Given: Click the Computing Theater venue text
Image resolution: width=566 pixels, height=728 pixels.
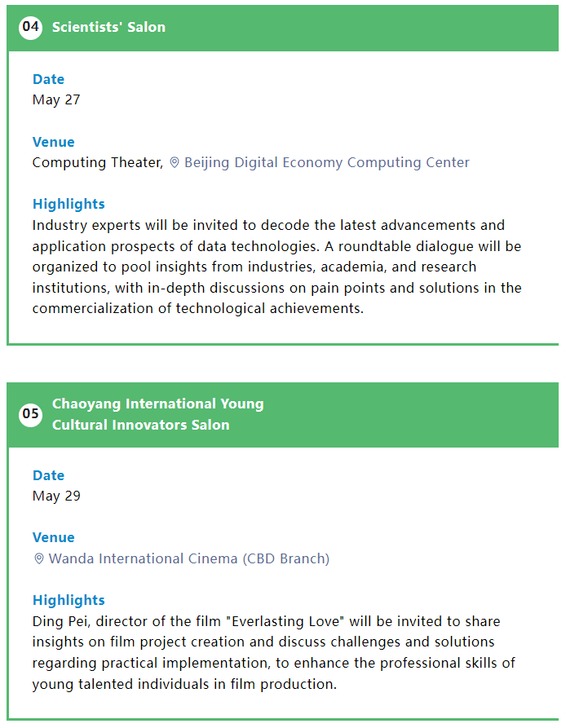Looking at the screenshot, I should point(98,162).
